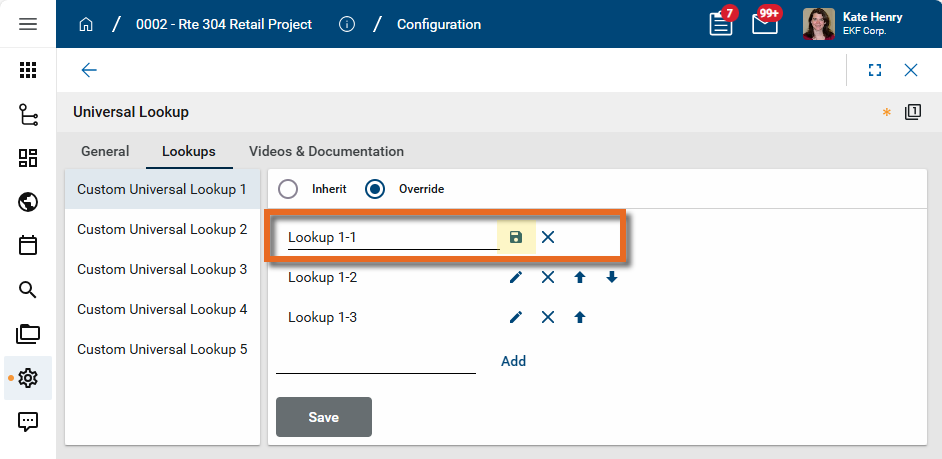Switch to Videos & Documentation tab
This screenshot has width=942, height=459.
coord(326,152)
